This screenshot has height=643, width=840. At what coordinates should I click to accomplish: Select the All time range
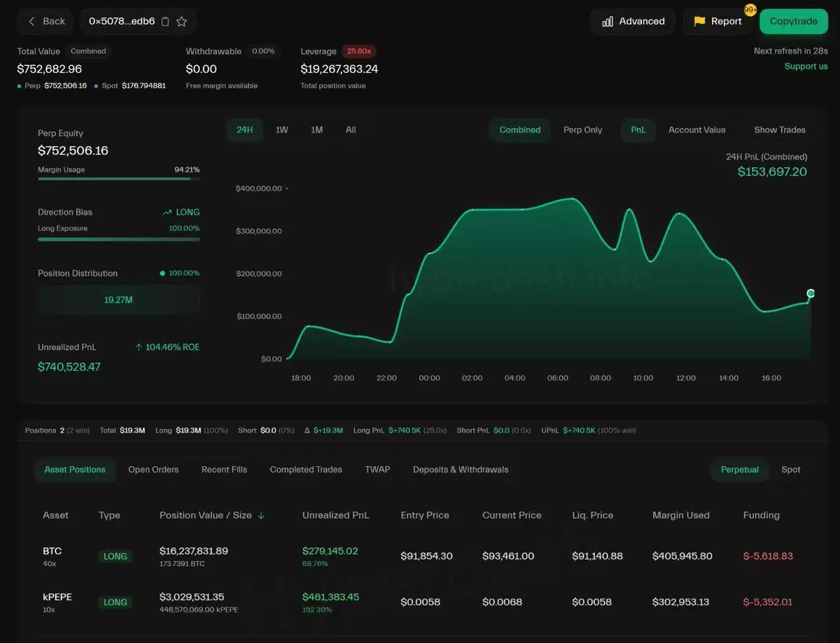tap(351, 130)
